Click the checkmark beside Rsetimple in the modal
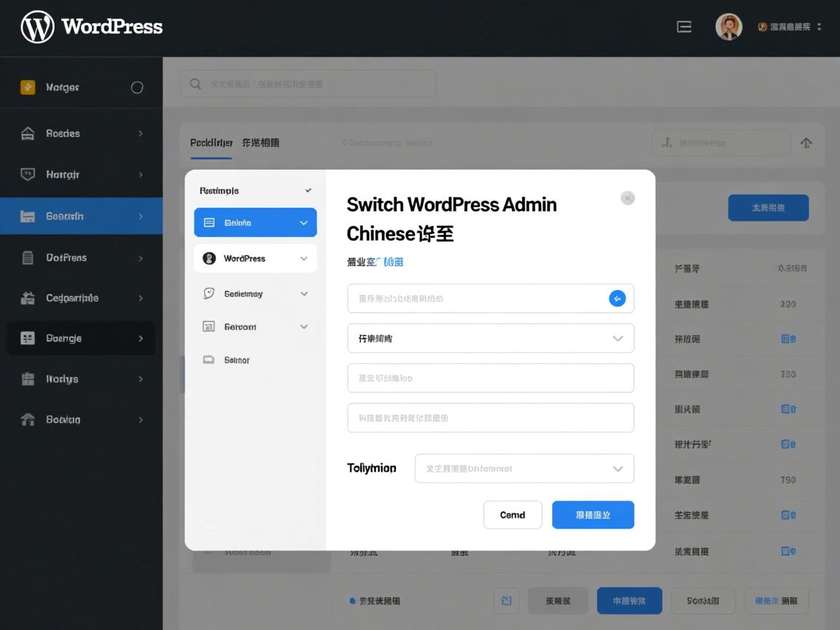 coord(307,190)
